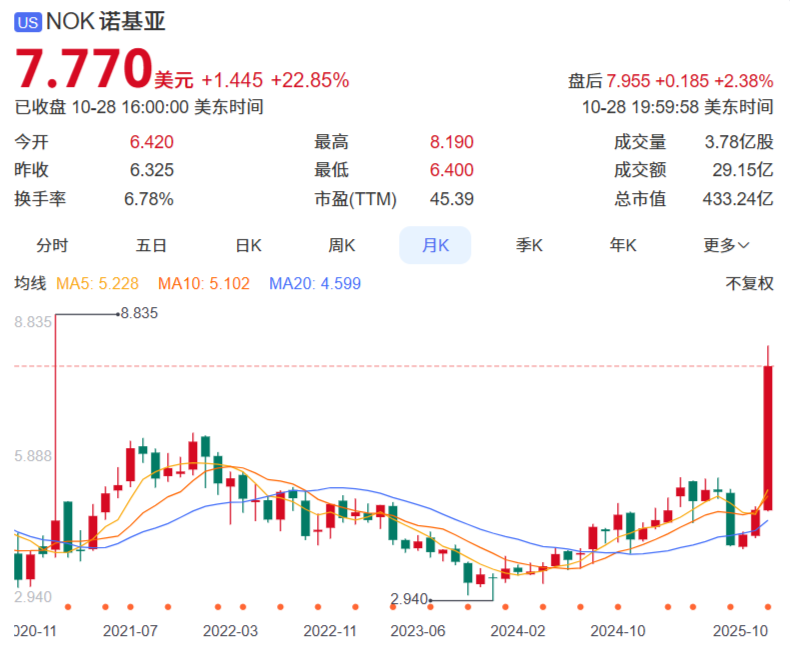
Task: Click the 成交量 value 3.78亿股
Action: (x=739, y=142)
